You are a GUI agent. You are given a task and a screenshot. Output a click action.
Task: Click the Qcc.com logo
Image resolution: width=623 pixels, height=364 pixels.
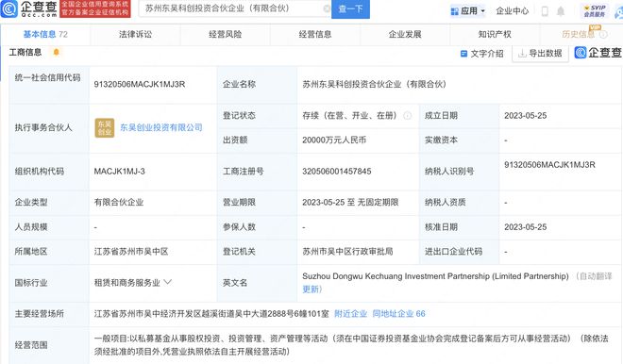click(28, 8)
